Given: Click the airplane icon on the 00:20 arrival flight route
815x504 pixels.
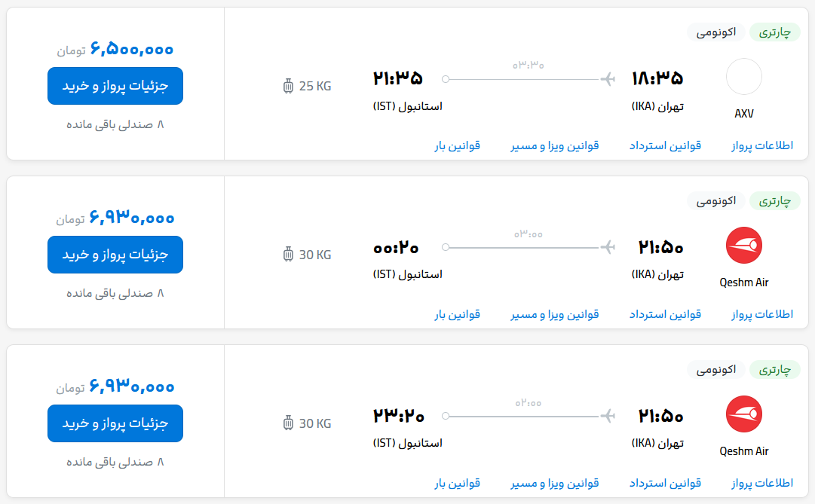Looking at the screenshot, I should pyautogui.click(x=608, y=247).
